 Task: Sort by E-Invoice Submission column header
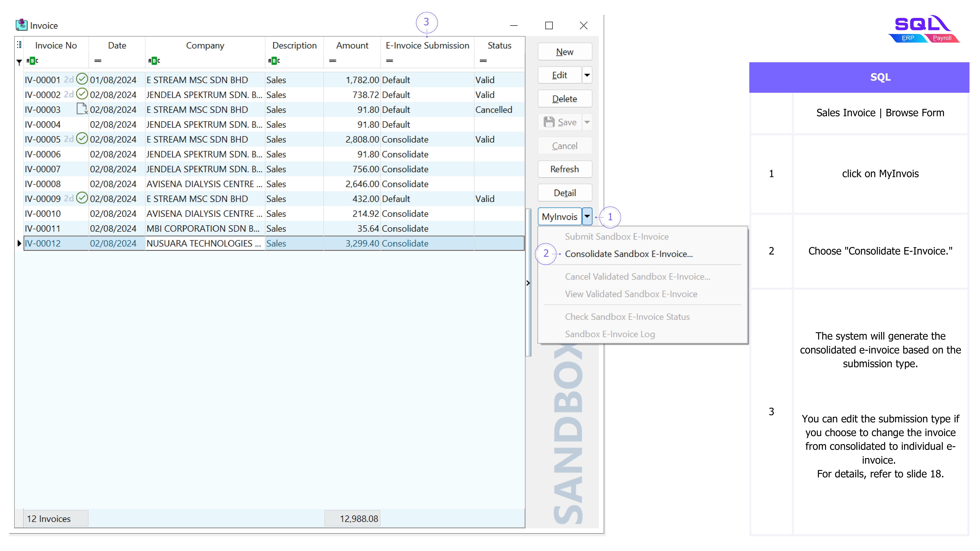427,46
